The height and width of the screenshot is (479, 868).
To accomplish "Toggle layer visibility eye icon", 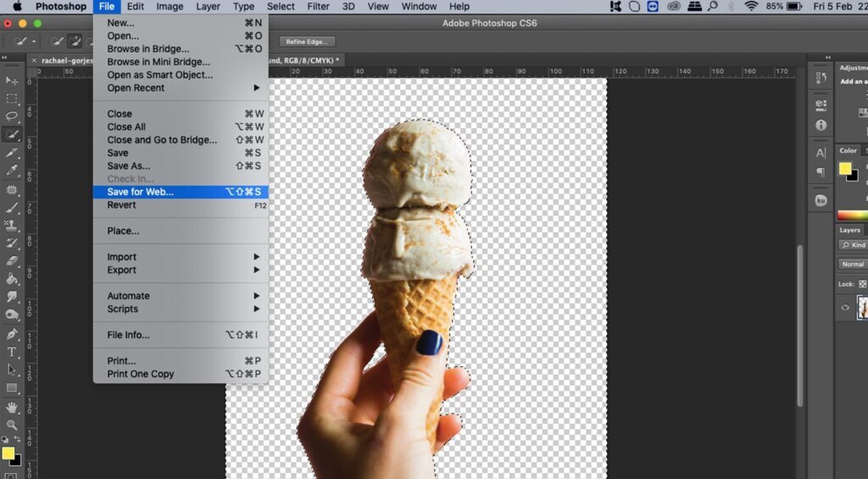I will tap(845, 308).
